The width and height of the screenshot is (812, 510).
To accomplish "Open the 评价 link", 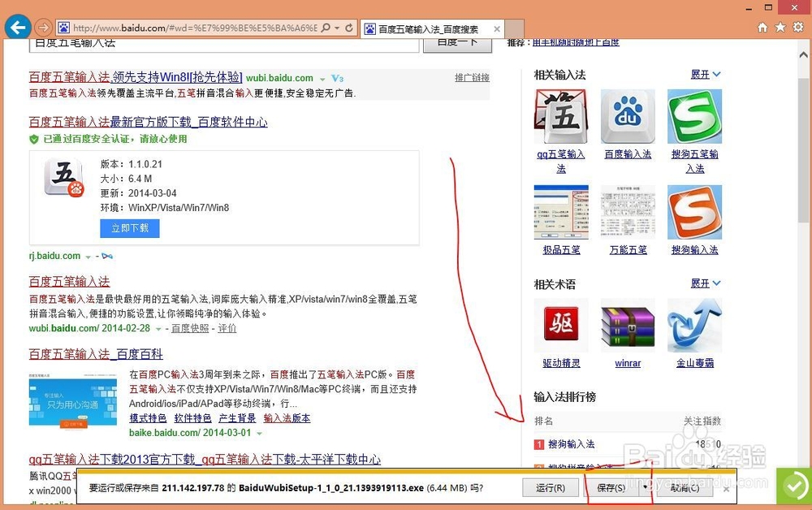I will 227,328.
